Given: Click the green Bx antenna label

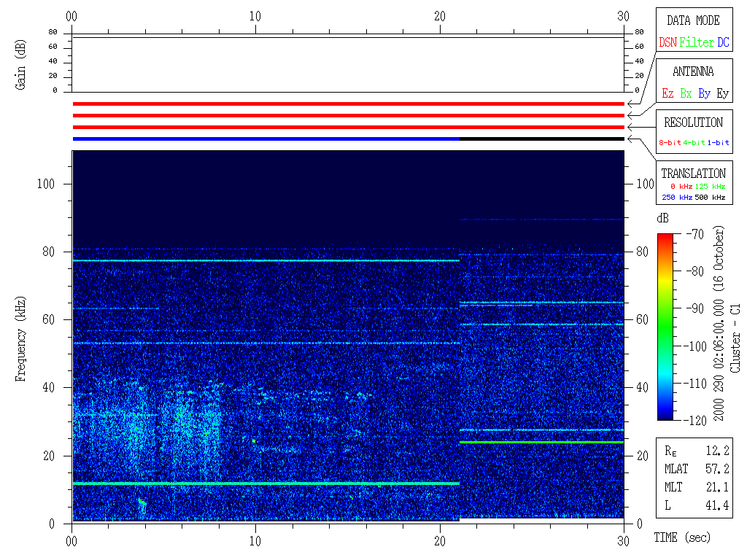Looking at the screenshot, I should pyautogui.click(x=686, y=93).
